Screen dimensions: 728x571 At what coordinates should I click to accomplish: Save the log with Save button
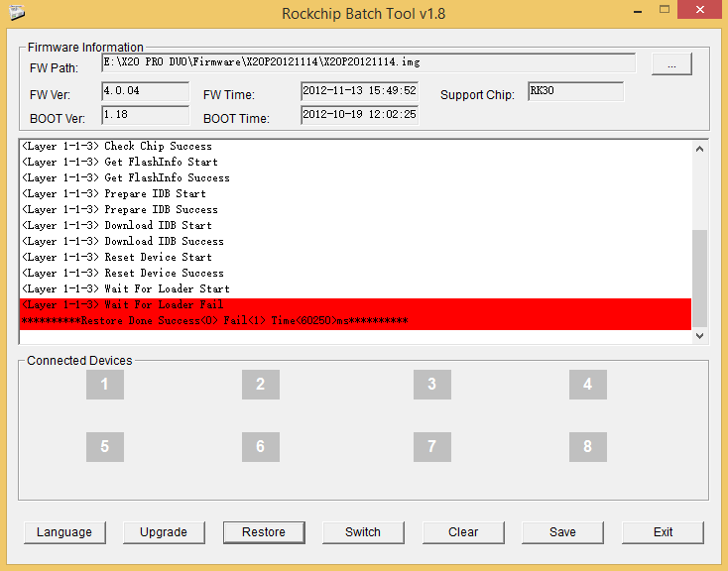click(x=562, y=532)
